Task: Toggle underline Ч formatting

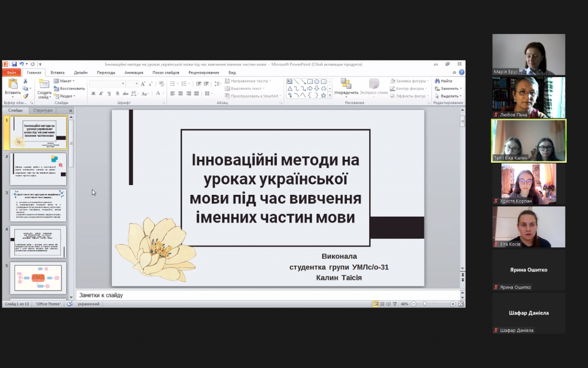Action: (x=109, y=94)
